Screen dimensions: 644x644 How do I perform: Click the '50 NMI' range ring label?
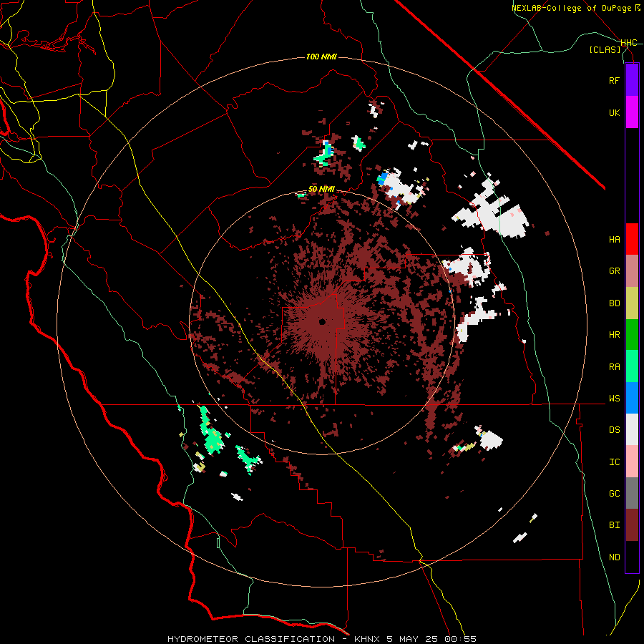pos(321,189)
